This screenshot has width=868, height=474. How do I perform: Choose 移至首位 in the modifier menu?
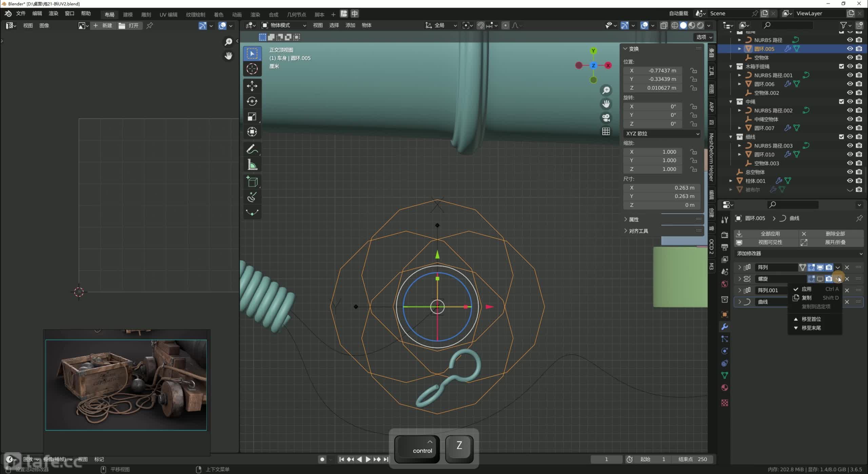click(815, 319)
